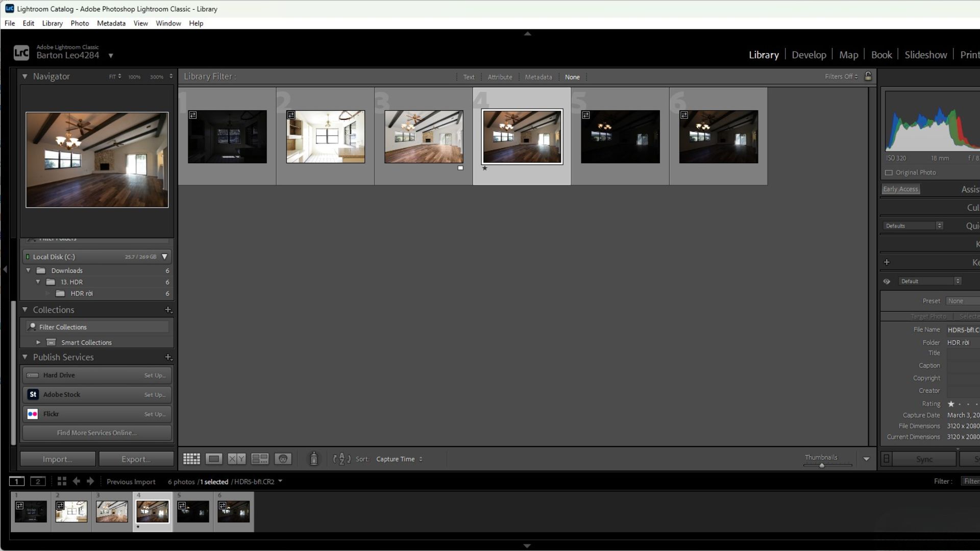The height and width of the screenshot is (551, 980).
Task: Go back with the left arrow in filmstrip bar
Action: [x=76, y=481]
